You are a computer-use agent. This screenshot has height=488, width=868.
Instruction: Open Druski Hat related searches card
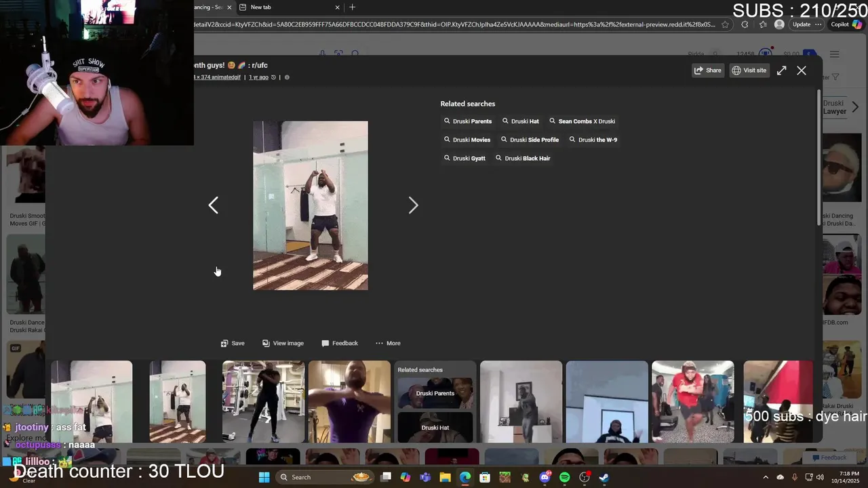tap(435, 427)
